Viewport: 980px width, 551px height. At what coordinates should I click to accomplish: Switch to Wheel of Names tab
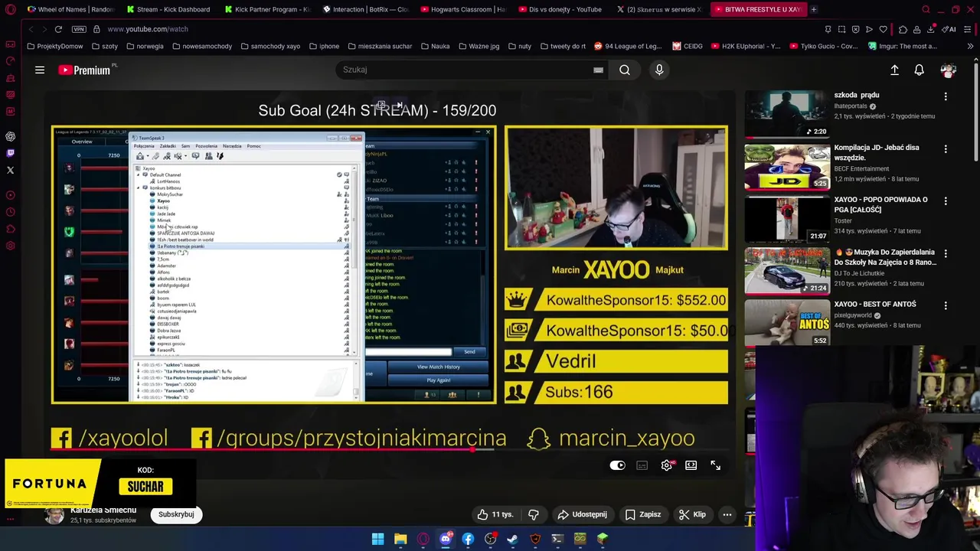pos(70,9)
